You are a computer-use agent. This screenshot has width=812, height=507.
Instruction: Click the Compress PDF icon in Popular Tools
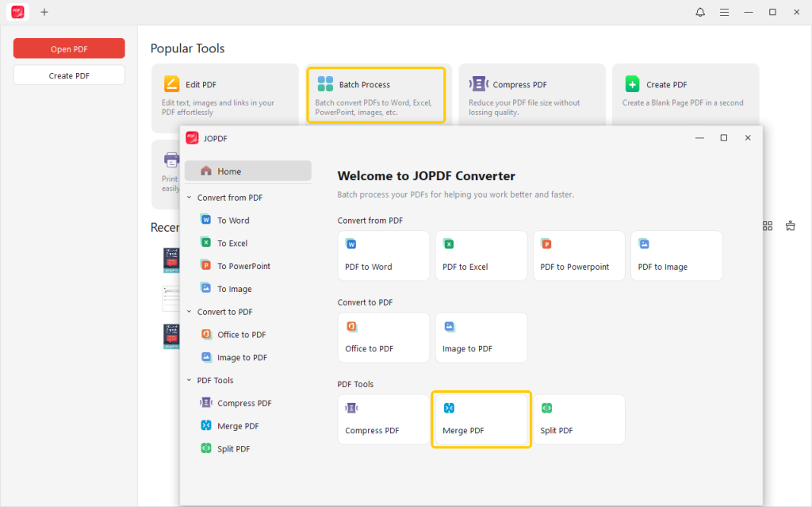(479, 84)
